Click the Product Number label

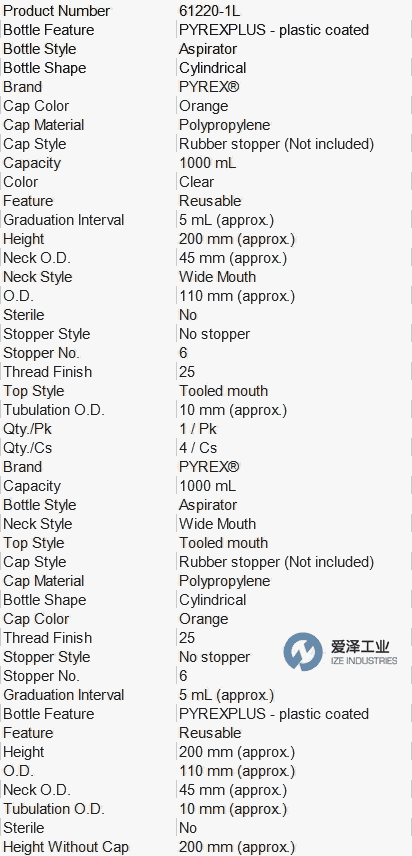(57, 11)
